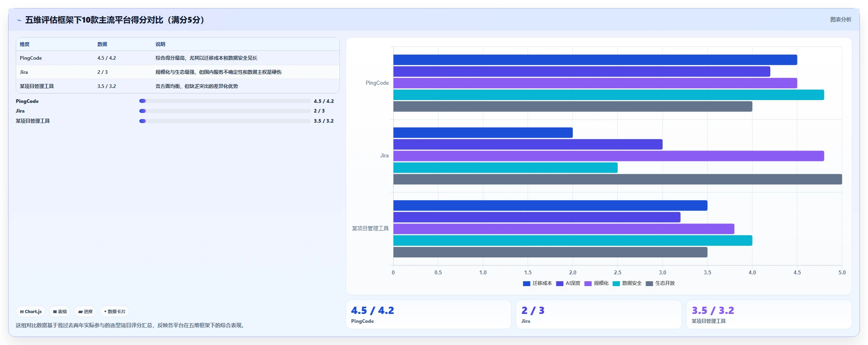Click the description starting 综合得分最高
Viewport: 868px width, 345px height.
pos(206,58)
